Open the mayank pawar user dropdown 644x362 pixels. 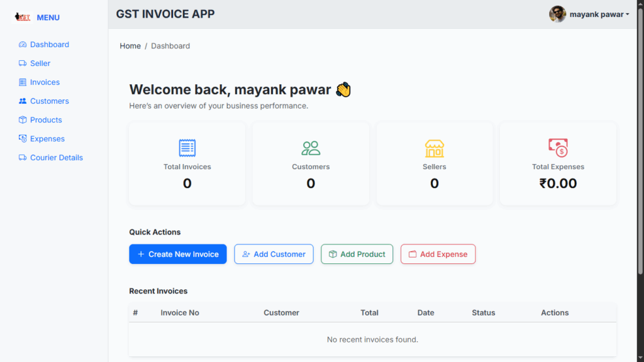click(x=599, y=14)
